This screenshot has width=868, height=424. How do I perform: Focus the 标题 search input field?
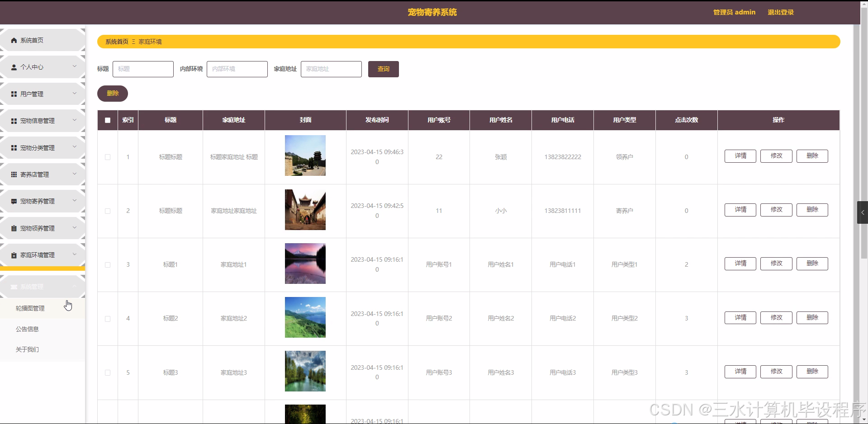(143, 69)
